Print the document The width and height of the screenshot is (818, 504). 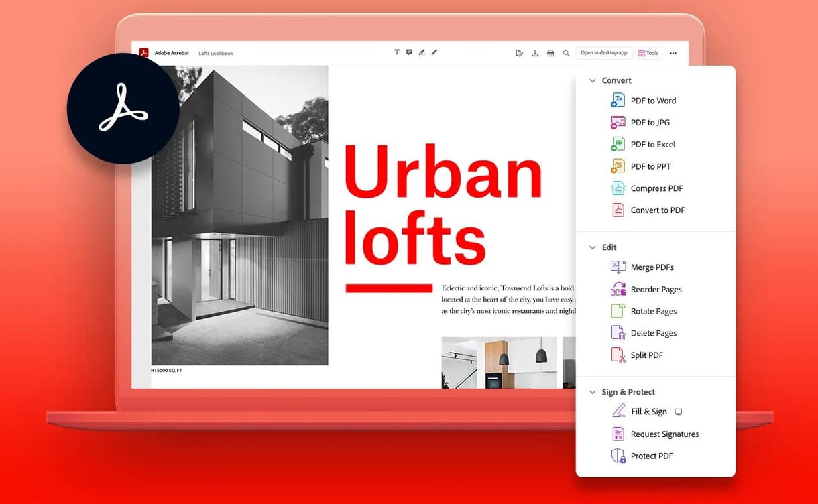click(550, 53)
